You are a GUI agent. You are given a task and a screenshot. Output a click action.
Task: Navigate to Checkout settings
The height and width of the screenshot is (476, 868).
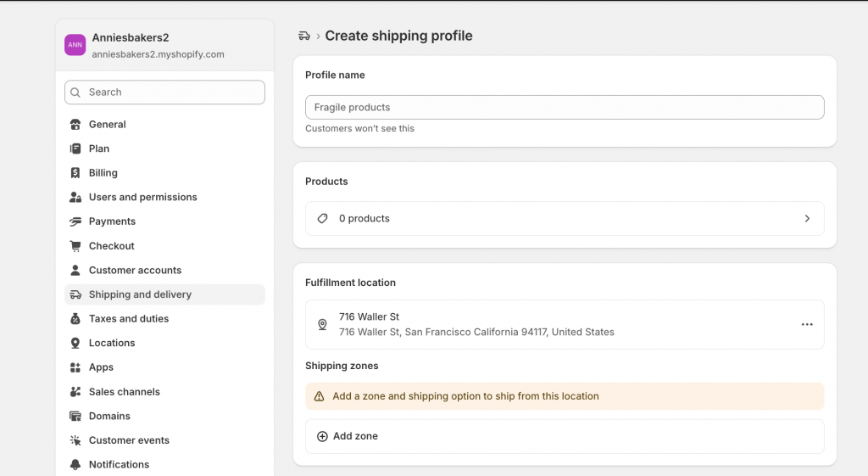point(164,246)
